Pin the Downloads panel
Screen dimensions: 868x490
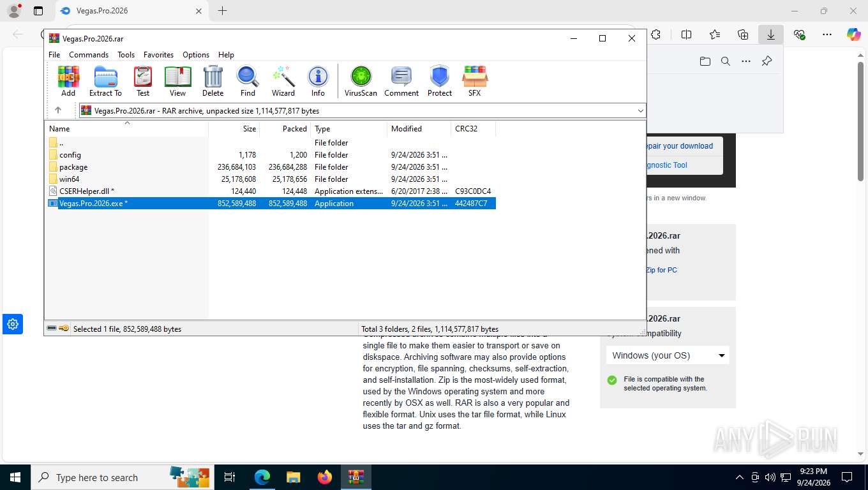[x=767, y=61]
